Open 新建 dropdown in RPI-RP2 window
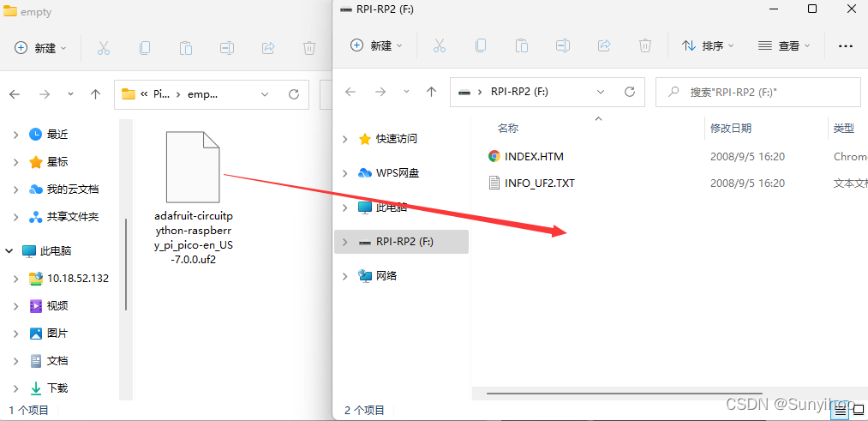Viewport: 868px width, 421px height. 376,46
